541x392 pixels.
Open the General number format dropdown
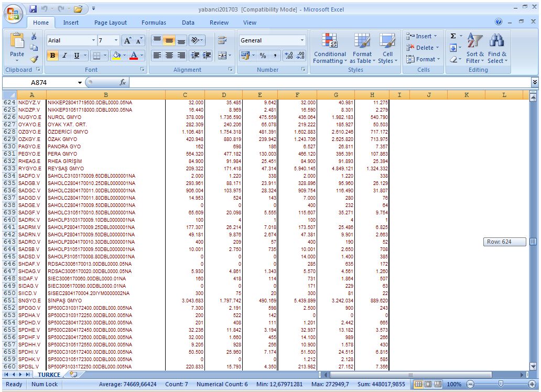click(302, 40)
